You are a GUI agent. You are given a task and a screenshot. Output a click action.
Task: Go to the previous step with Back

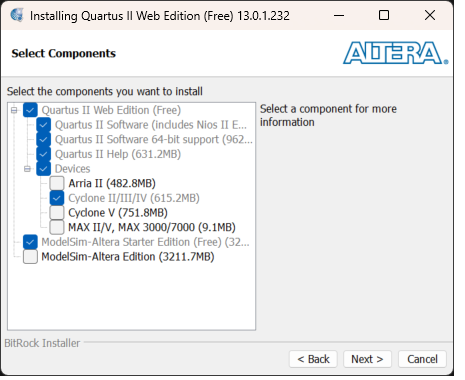(x=313, y=359)
